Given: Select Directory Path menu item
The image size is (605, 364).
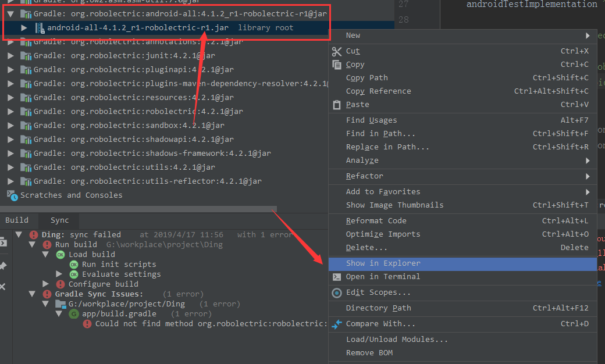Looking at the screenshot, I should (462, 309).
